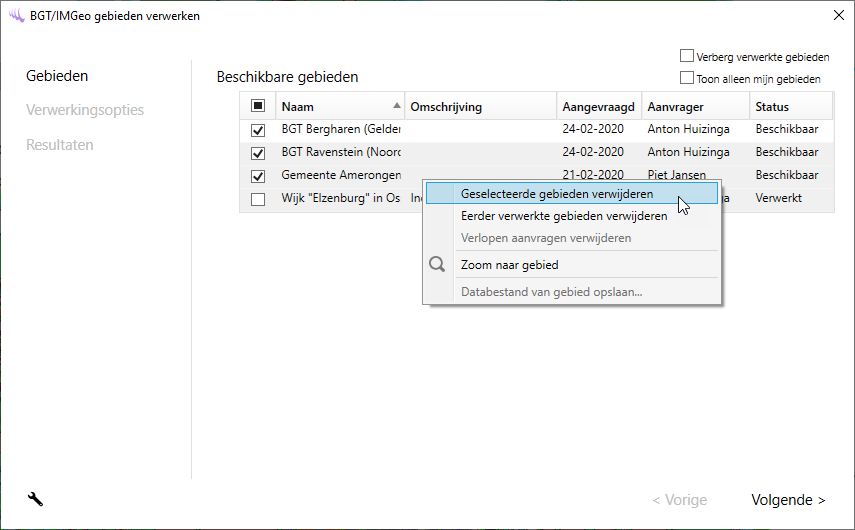Close the BGT/IMGeo dialog window
The image size is (855, 530).
click(837, 15)
